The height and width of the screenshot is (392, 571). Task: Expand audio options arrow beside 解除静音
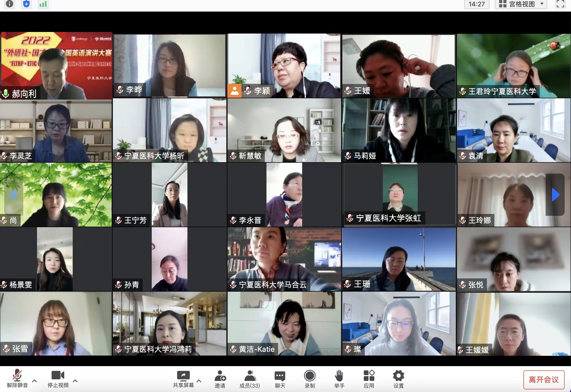point(34,381)
